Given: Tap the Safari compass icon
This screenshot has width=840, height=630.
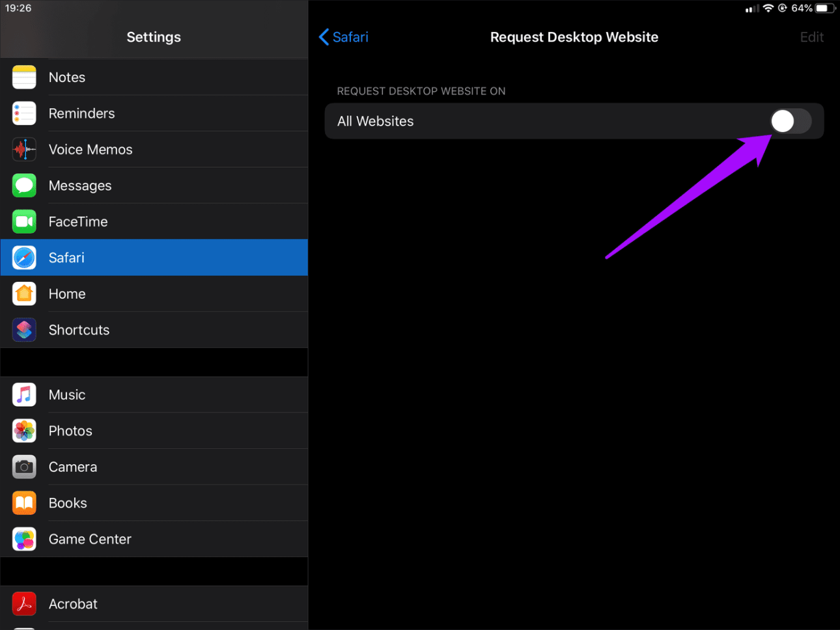Looking at the screenshot, I should [24, 258].
